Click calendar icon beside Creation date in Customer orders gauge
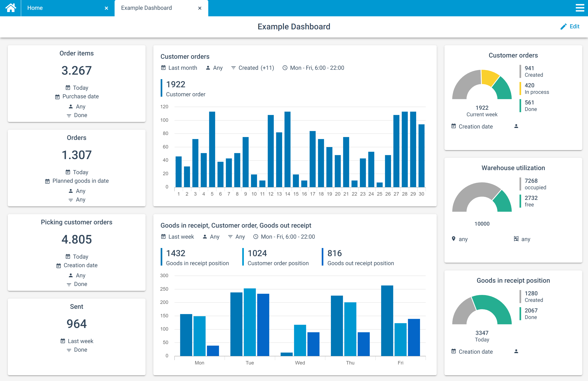The width and height of the screenshot is (588, 381). pyautogui.click(x=454, y=126)
